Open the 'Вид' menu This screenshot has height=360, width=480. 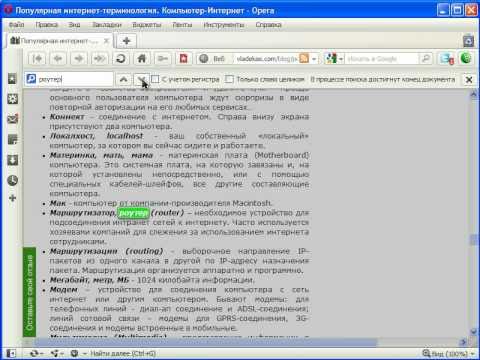[74, 25]
